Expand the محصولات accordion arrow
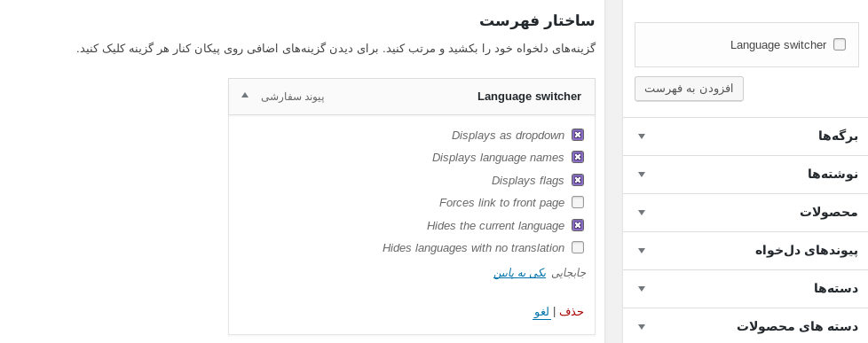Image resolution: width=868 pixels, height=343 pixels. point(642,213)
